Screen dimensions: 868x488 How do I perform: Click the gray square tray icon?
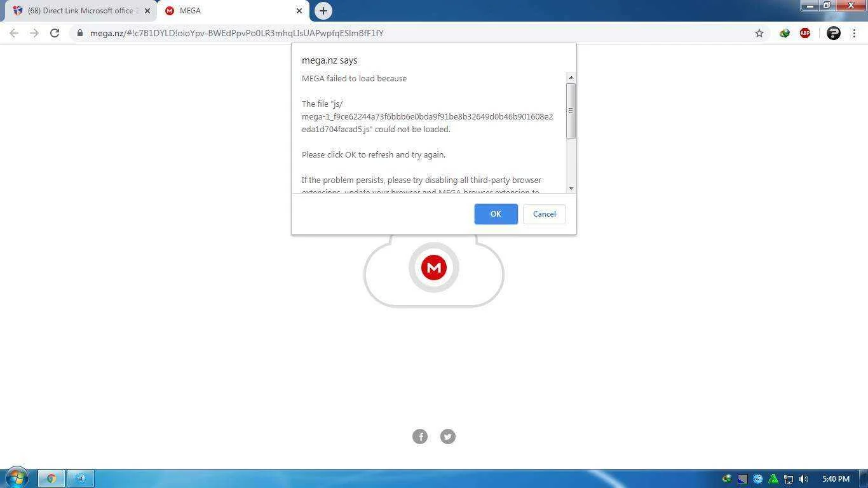pyautogui.click(x=742, y=479)
